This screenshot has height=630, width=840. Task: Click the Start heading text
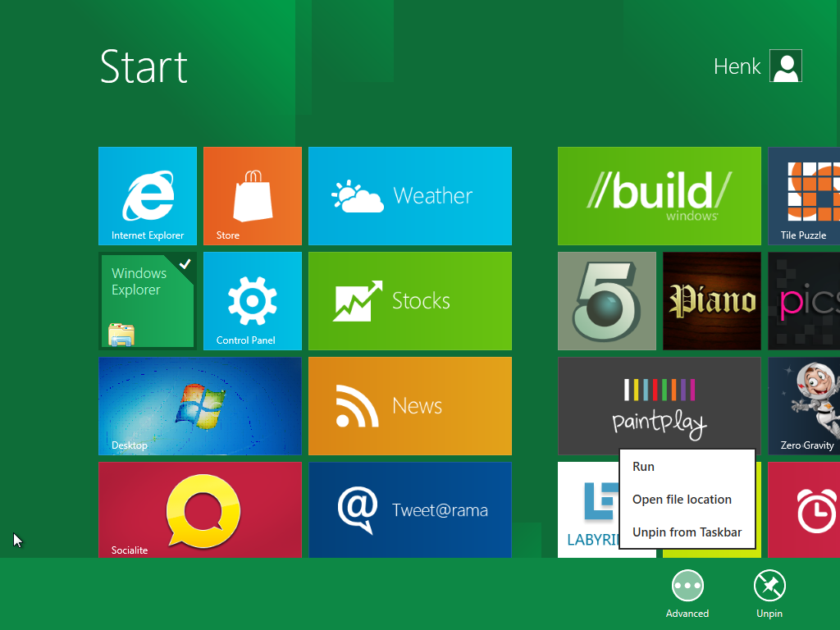[x=144, y=67]
